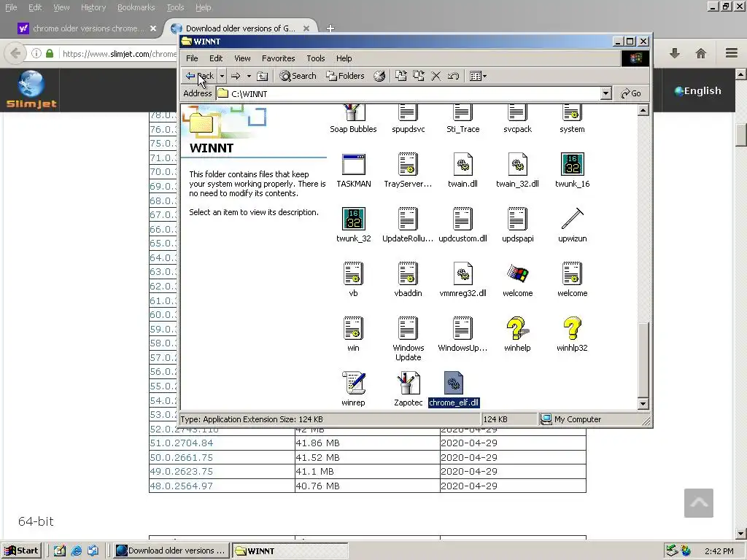
Task: Select the vb settings file
Action: click(x=354, y=280)
